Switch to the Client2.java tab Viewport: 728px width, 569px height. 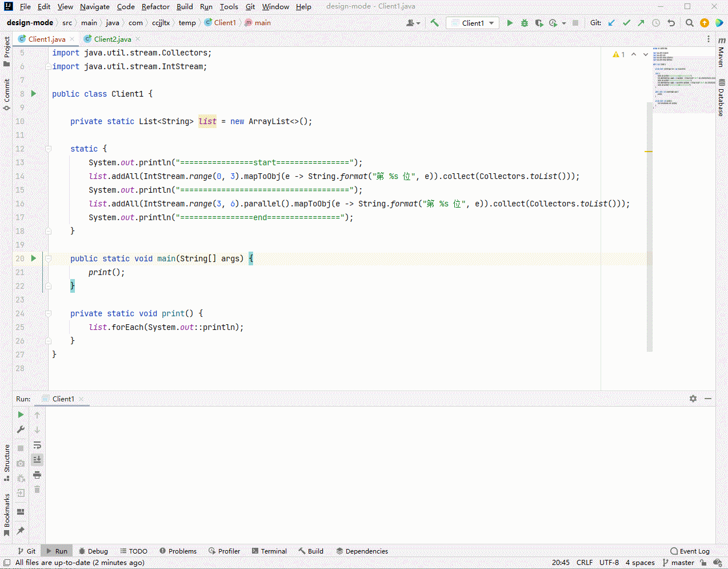pyautogui.click(x=112, y=39)
